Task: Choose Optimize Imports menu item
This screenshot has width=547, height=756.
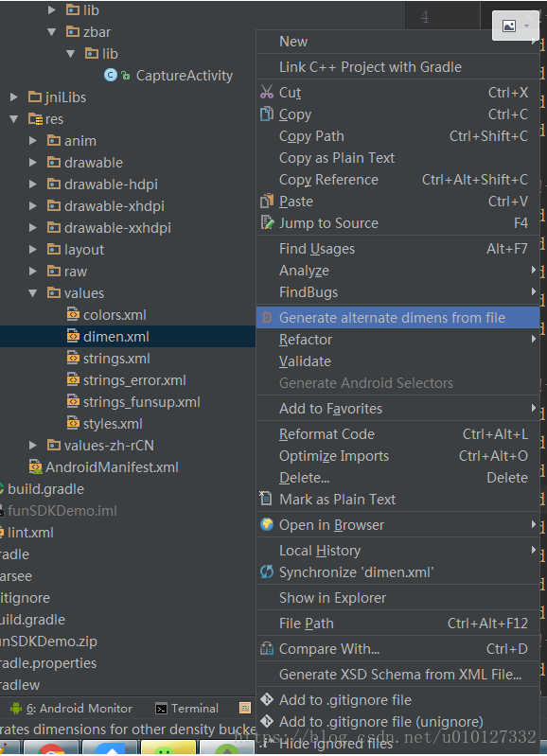Action: click(x=397, y=456)
